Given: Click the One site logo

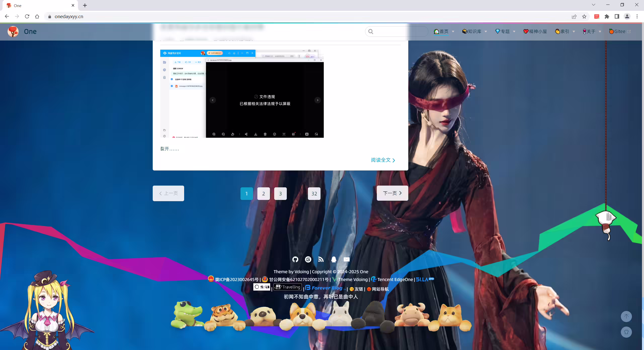Looking at the screenshot, I should click(22, 31).
